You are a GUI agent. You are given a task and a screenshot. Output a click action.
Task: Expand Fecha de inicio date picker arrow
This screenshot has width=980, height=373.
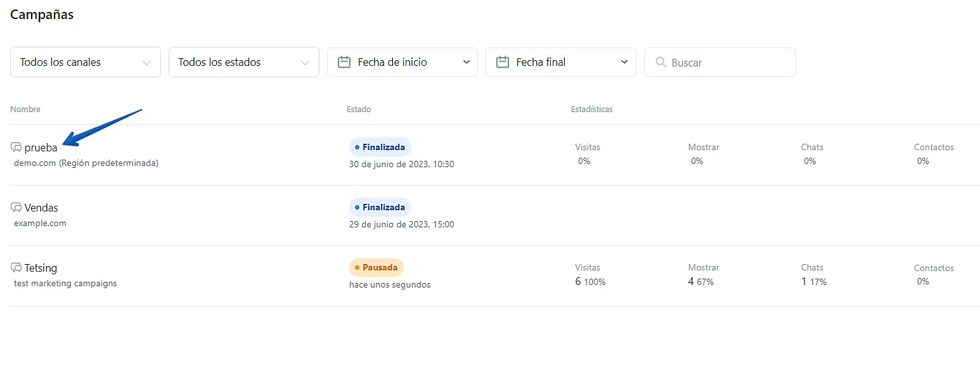(467, 62)
